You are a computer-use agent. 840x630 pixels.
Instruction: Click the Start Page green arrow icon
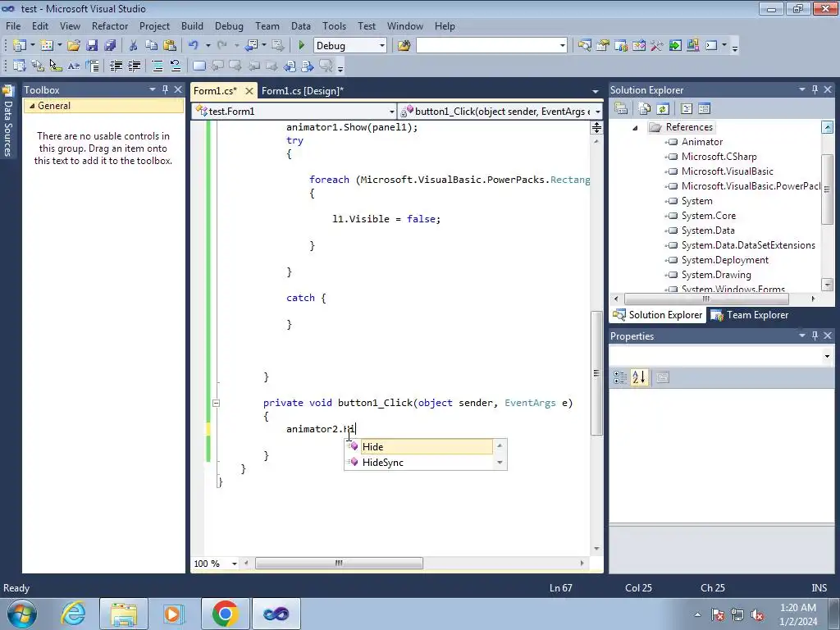click(x=675, y=46)
